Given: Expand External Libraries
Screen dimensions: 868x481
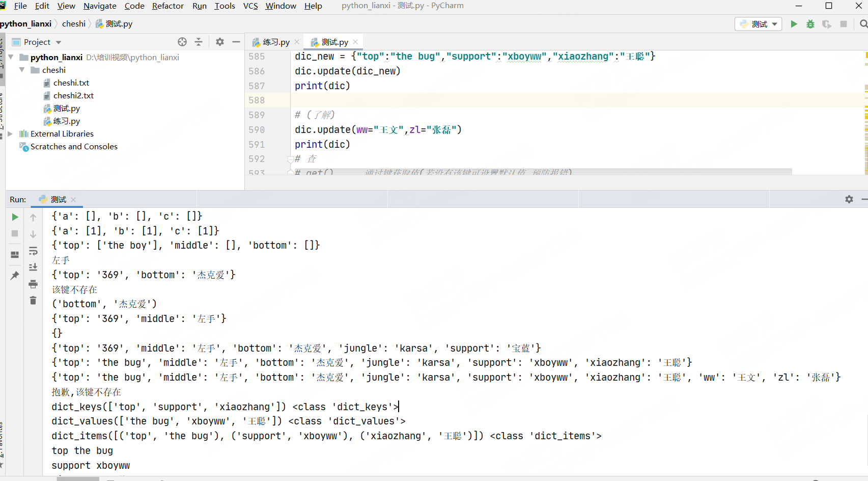Looking at the screenshot, I should coord(10,133).
